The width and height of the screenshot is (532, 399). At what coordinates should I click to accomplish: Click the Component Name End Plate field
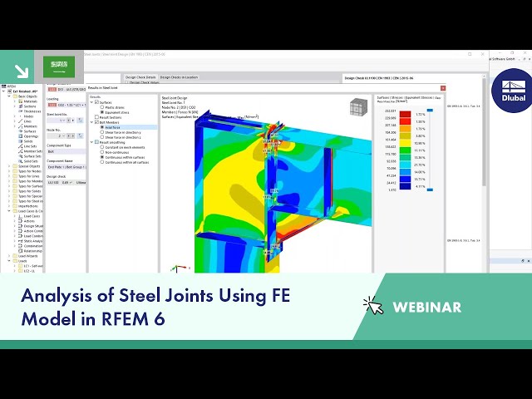click(x=66, y=167)
